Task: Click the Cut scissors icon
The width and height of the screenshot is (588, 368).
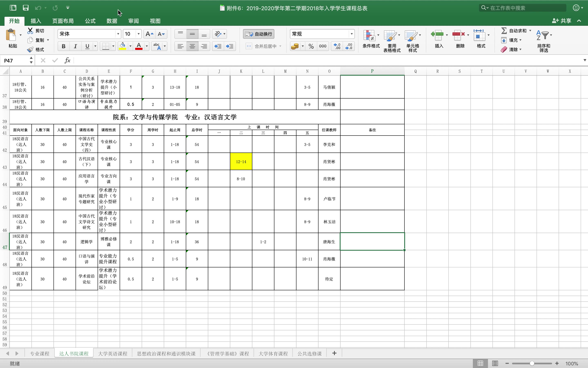Action: (30, 31)
